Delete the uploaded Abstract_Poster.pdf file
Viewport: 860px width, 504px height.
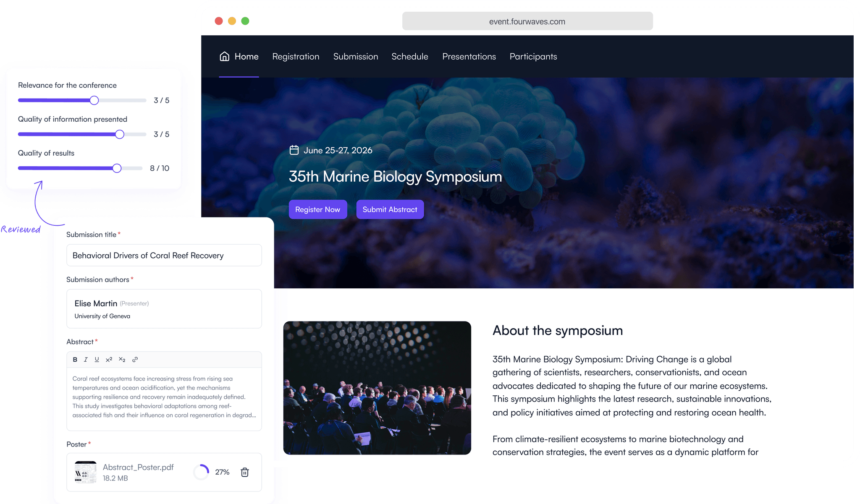(244, 472)
